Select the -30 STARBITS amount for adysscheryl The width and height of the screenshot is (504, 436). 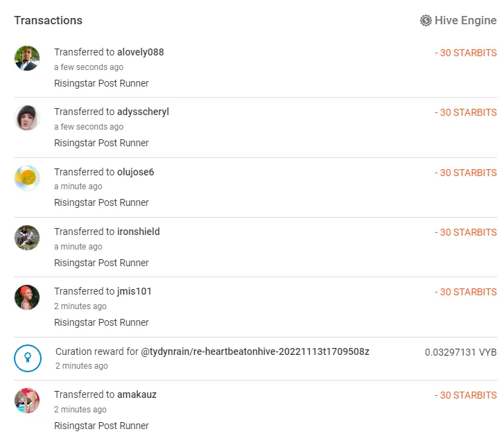point(466,112)
